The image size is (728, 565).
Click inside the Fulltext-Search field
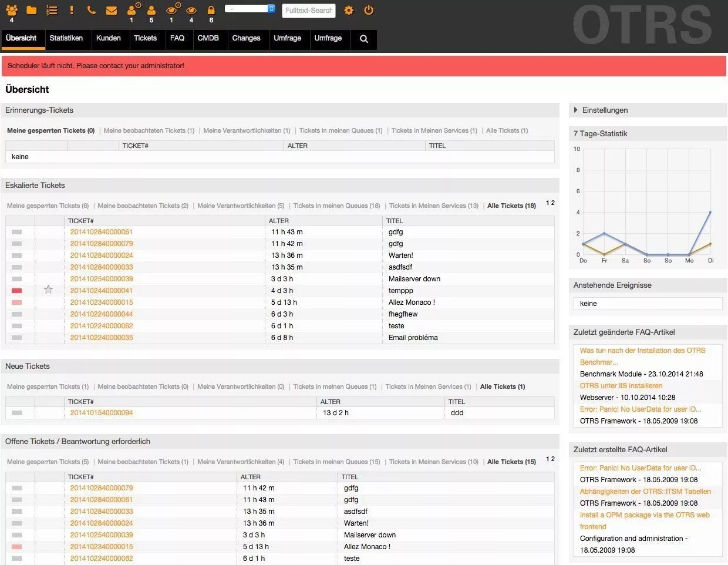[x=309, y=11]
